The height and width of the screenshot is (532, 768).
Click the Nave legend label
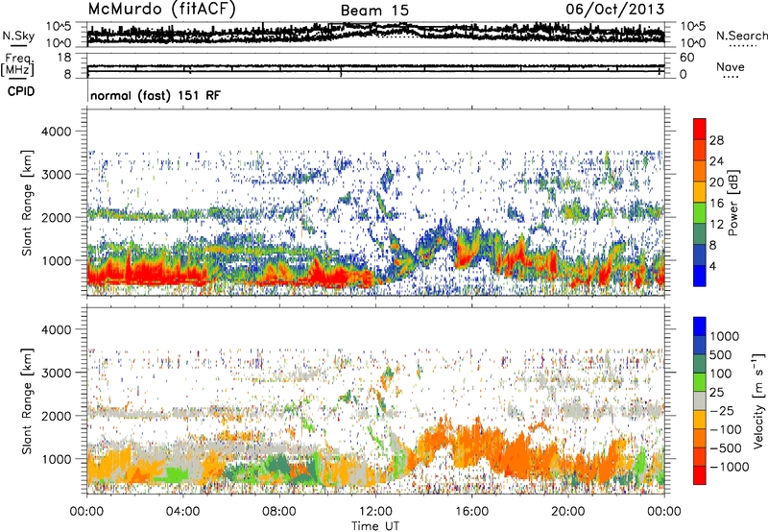coord(731,66)
